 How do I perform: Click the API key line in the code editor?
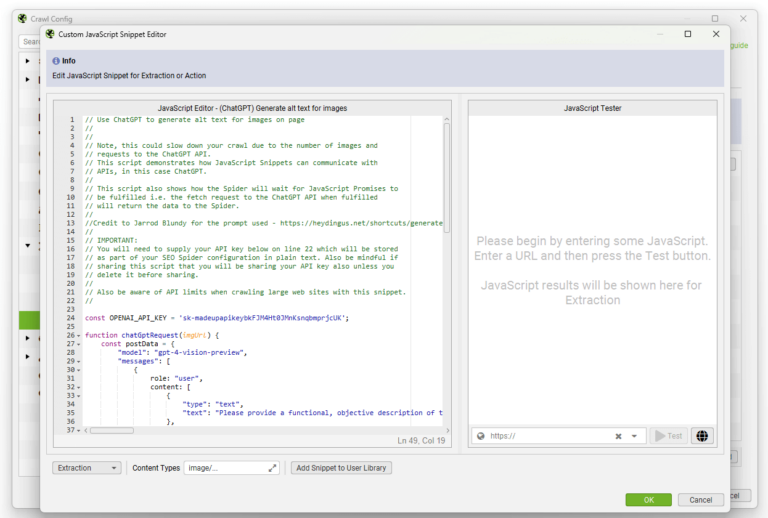click(x=217, y=318)
